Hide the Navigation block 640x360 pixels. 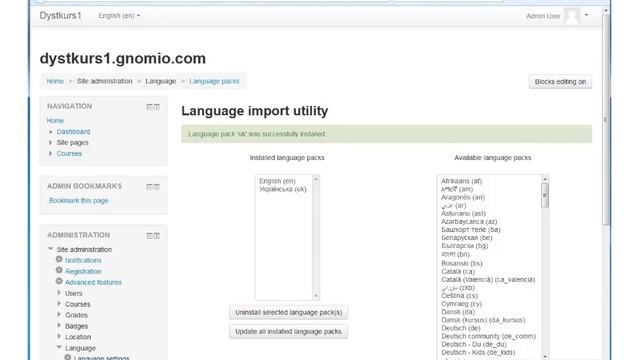point(149,107)
